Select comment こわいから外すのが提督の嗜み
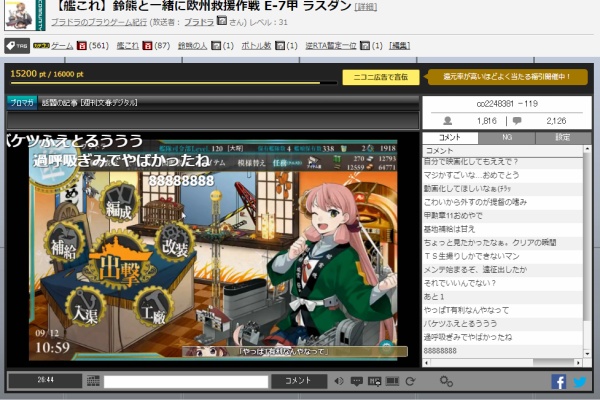Image resolution: width=600 pixels, height=400 pixels. point(503,202)
